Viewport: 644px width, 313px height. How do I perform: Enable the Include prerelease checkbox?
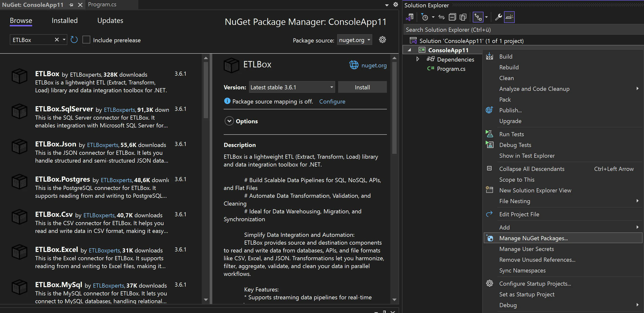pyautogui.click(x=86, y=40)
